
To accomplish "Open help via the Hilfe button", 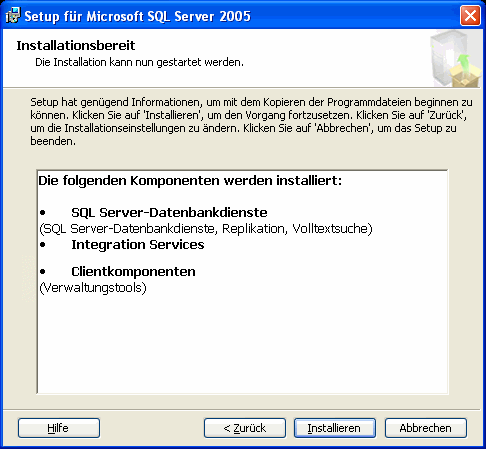I will coord(59,428).
